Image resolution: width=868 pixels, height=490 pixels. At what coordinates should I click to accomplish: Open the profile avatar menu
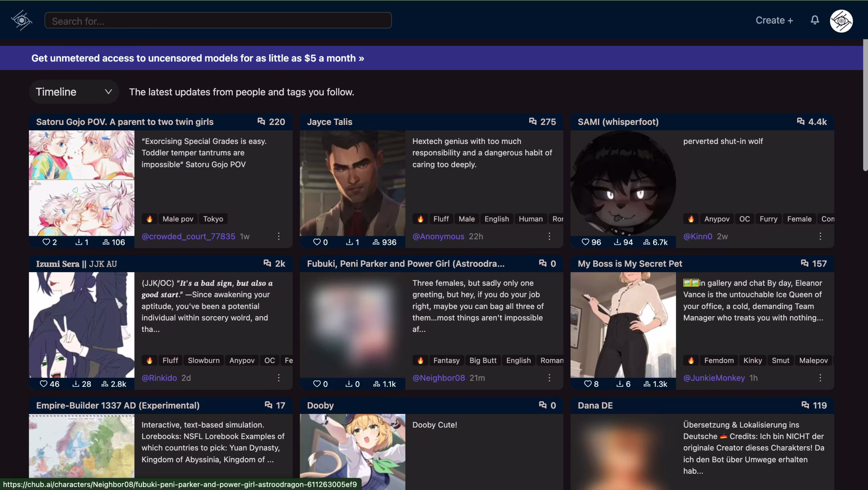coord(841,21)
